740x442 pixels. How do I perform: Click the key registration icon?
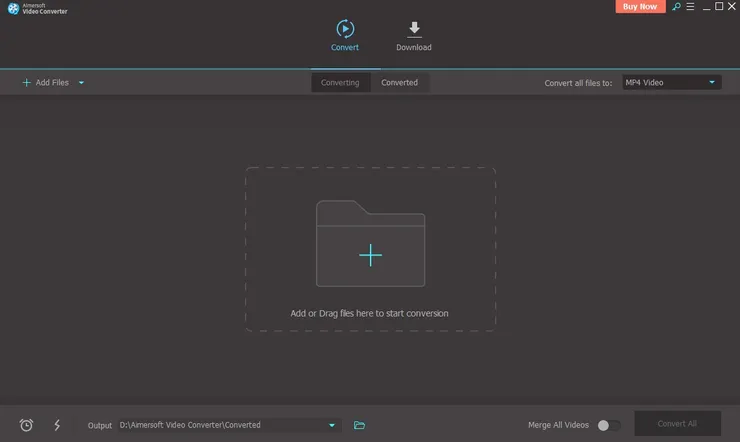pos(676,7)
